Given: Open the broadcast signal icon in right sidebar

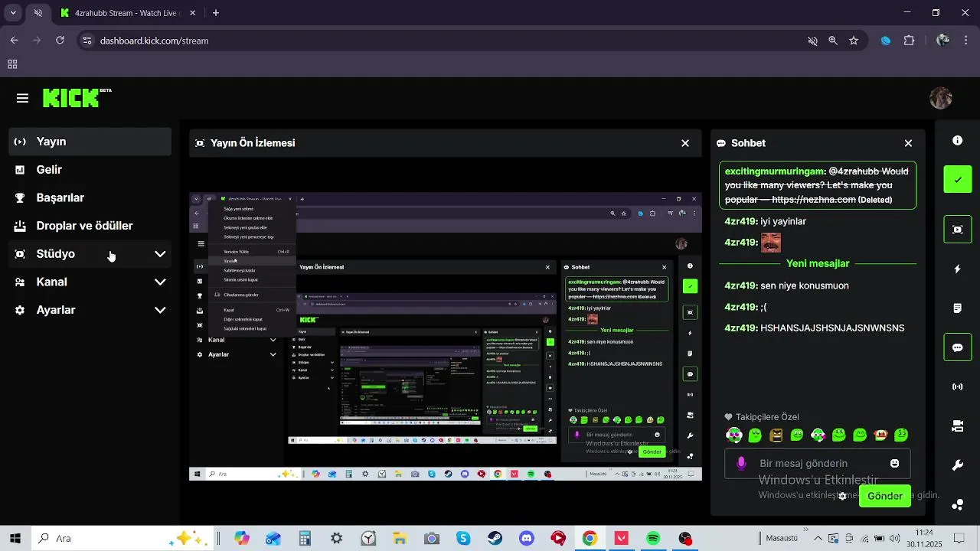Looking at the screenshot, I should [957, 386].
